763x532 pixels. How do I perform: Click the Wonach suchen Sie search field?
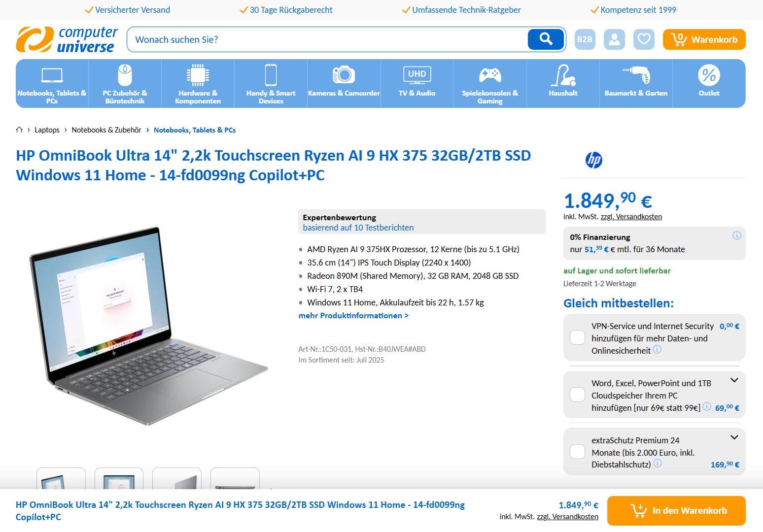(x=327, y=39)
